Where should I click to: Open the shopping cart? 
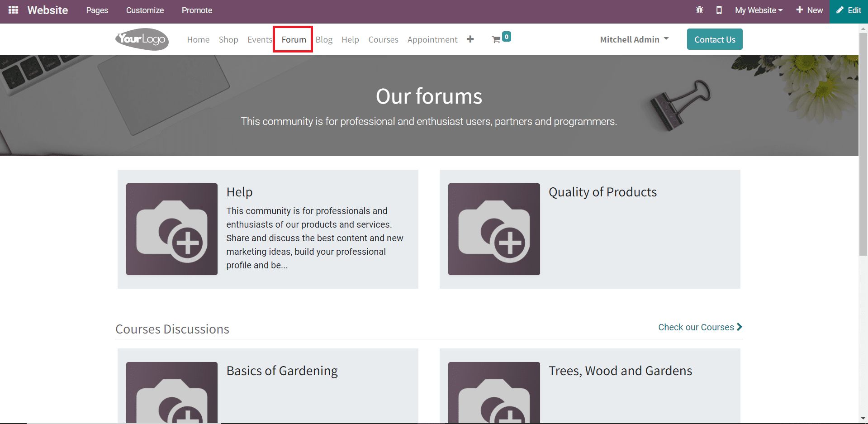[x=498, y=39]
